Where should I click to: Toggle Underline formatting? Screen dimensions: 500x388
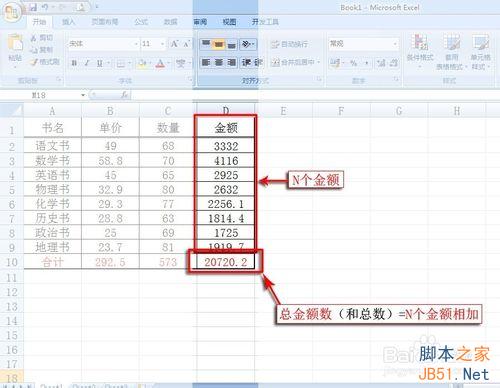[99, 63]
